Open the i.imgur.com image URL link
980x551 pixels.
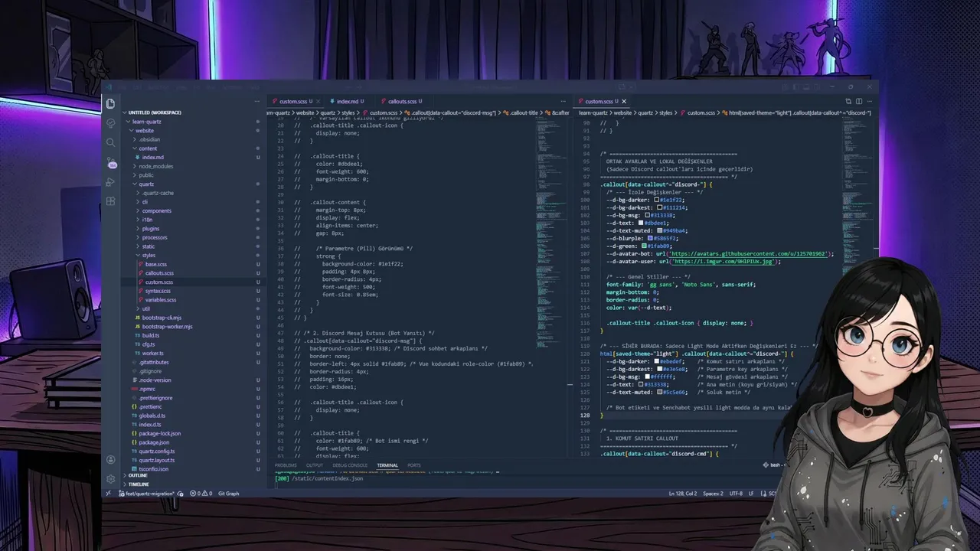click(x=724, y=261)
